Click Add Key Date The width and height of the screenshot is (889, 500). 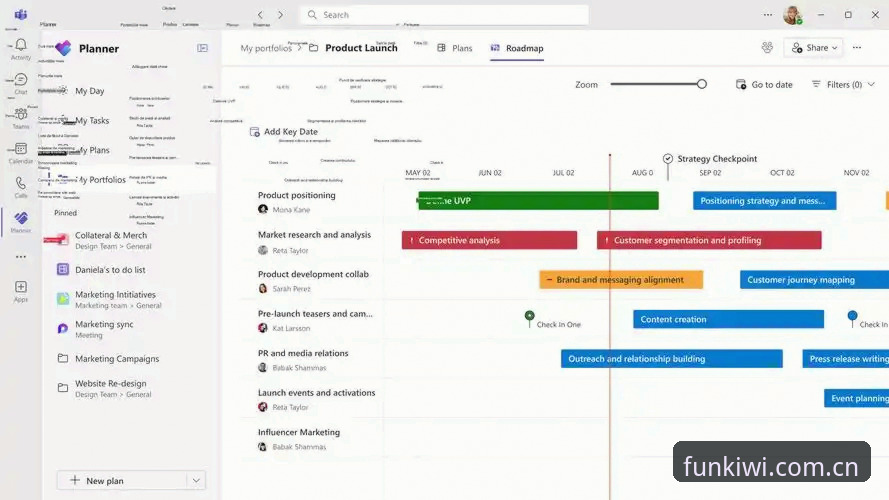(x=284, y=132)
